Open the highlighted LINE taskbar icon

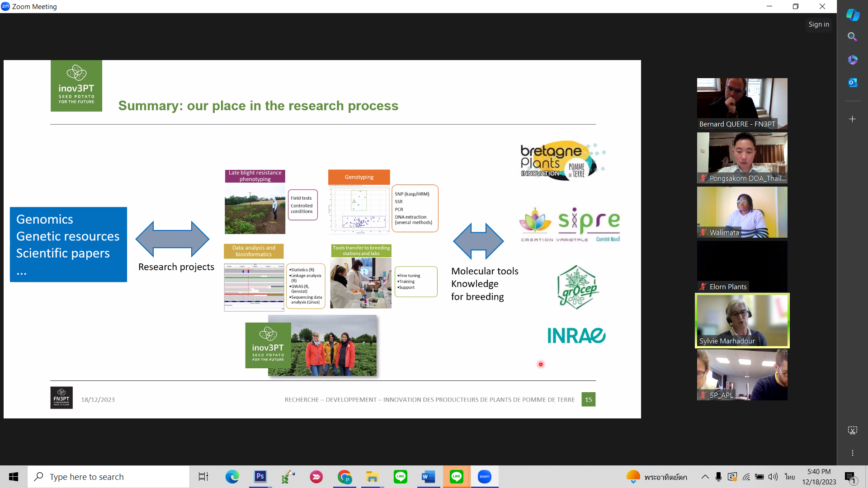click(457, 477)
